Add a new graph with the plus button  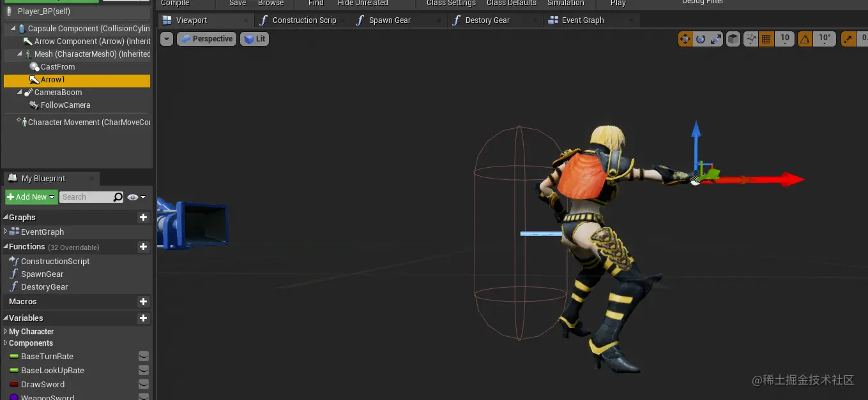pyautogui.click(x=143, y=218)
